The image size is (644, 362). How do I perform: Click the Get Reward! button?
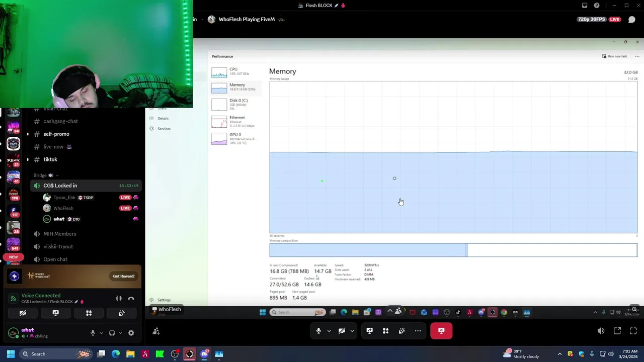click(x=124, y=276)
